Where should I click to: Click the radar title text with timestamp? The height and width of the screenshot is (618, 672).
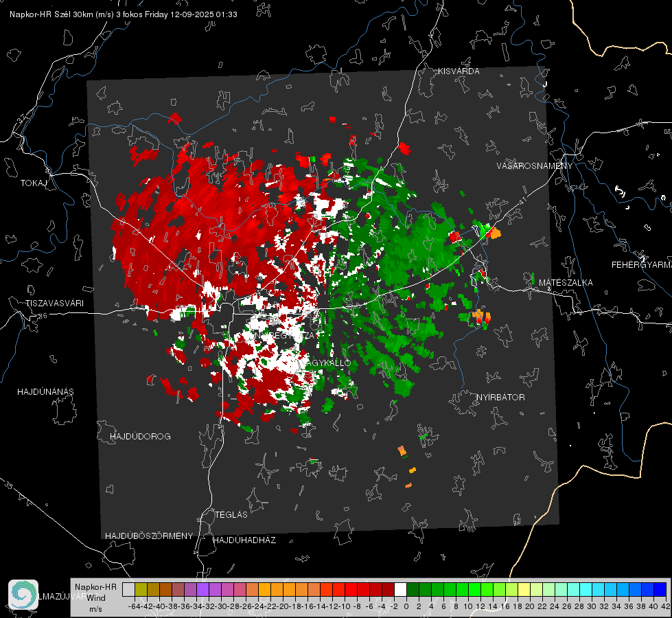coord(124,14)
